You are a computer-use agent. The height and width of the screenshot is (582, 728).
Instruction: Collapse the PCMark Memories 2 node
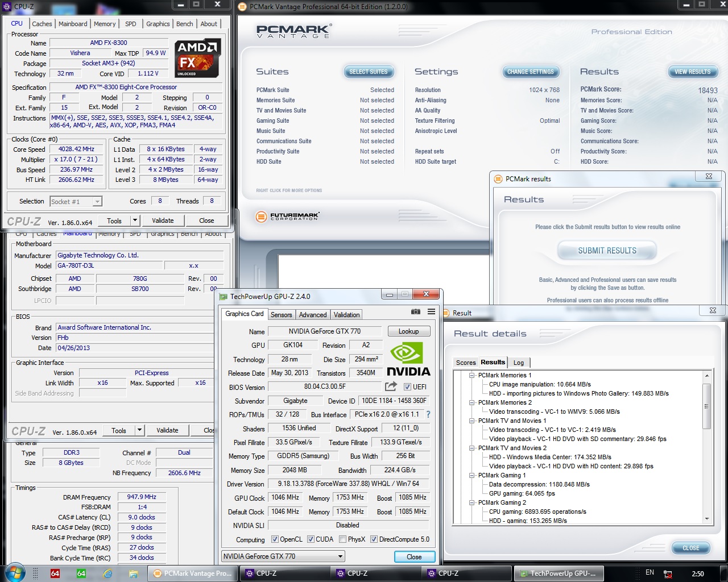click(x=472, y=402)
